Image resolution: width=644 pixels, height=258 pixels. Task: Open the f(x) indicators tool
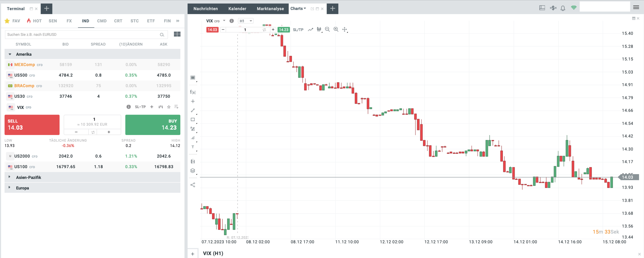tap(193, 92)
